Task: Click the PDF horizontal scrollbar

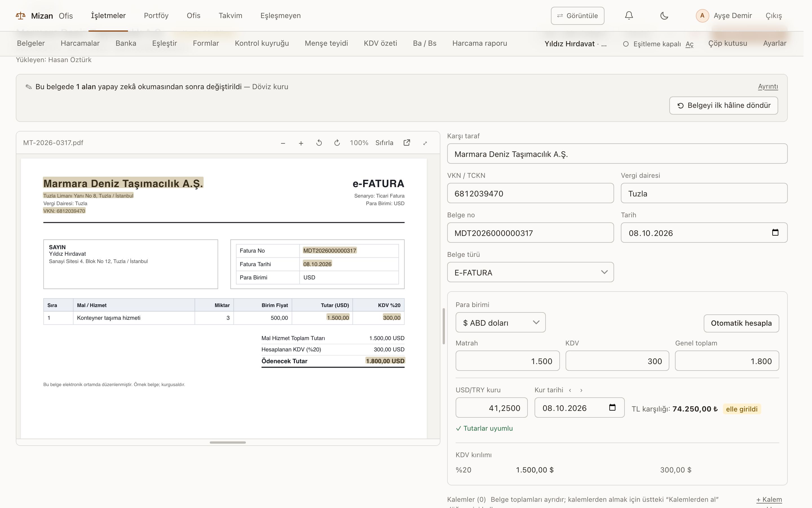Action: coord(228,443)
